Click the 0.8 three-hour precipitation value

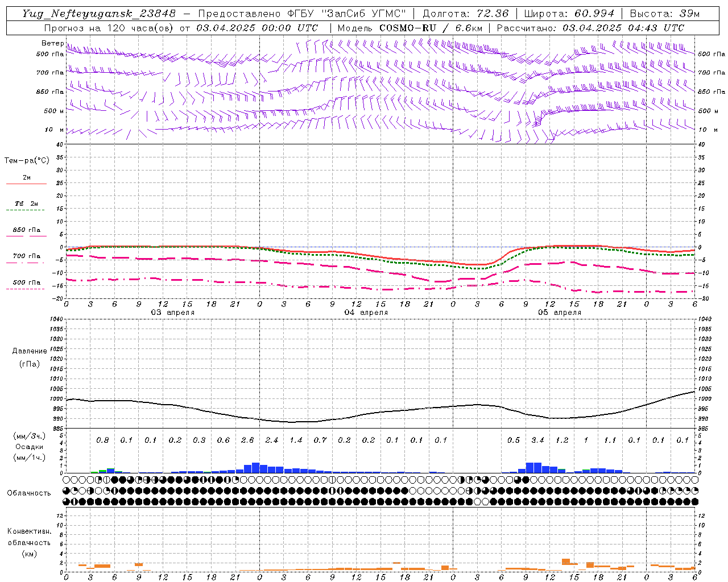point(102,440)
